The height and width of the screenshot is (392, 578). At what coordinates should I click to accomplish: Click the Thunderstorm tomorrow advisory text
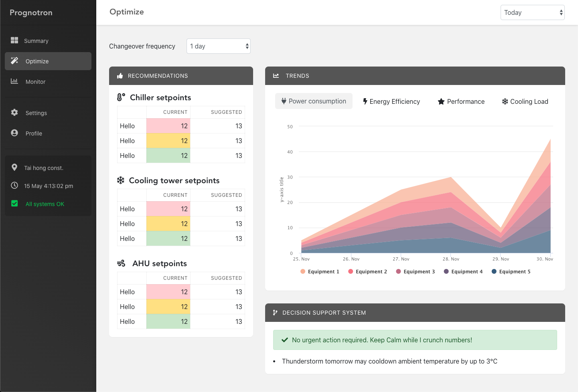click(389, 361)
